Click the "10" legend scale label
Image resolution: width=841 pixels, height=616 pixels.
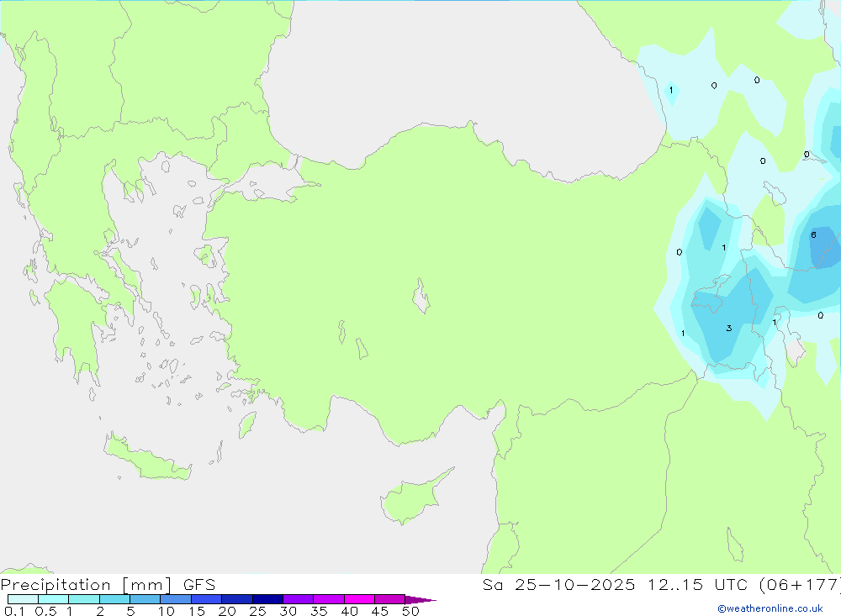click(x=167, y=611)
